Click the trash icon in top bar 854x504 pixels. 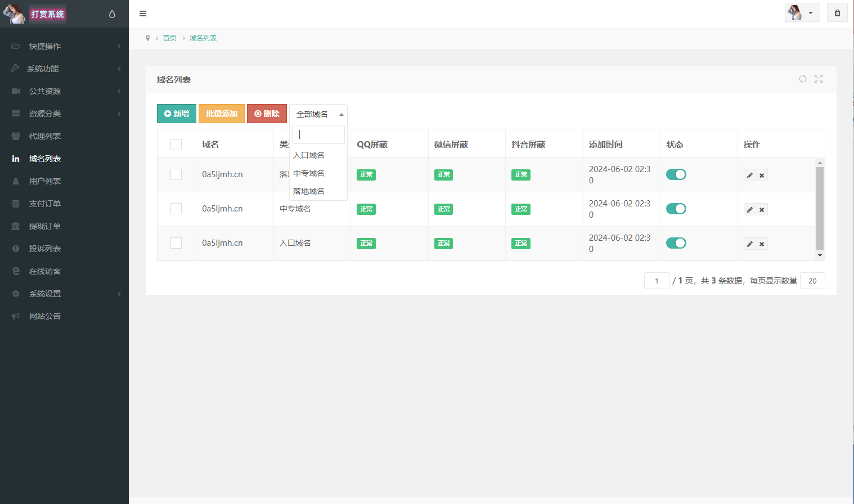[837, 13]
